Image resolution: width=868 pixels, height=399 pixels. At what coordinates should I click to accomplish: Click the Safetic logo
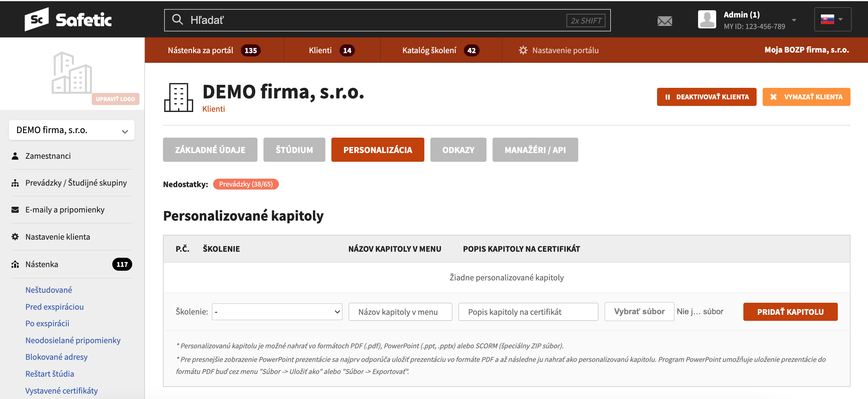(68, 20)
